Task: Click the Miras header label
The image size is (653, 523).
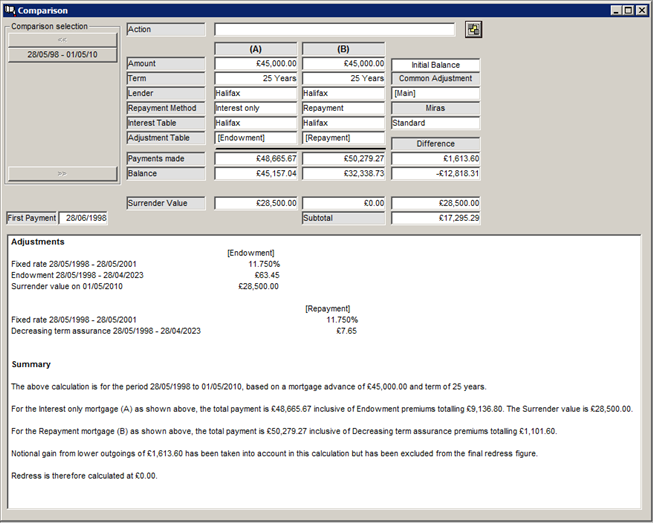Action: point(436,108)
